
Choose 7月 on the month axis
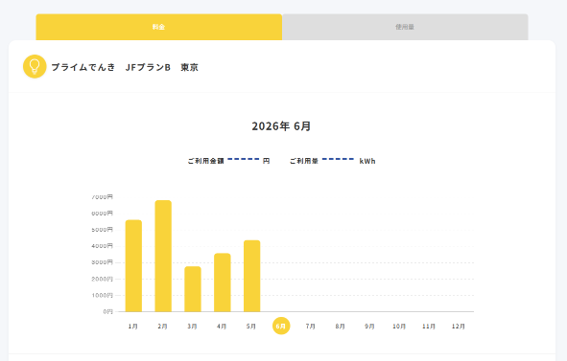click(x=311, y=326)
